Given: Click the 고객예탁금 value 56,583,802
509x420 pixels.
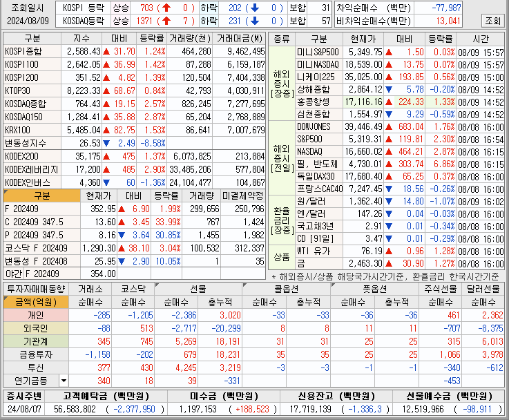Looking at the screenshot, I should point(75,409).
